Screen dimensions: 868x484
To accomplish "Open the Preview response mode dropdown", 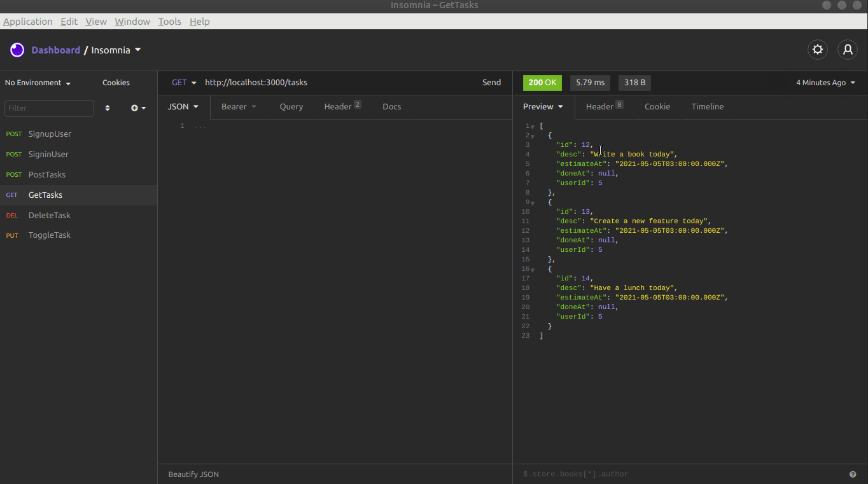I will click(x=542, y=106).
